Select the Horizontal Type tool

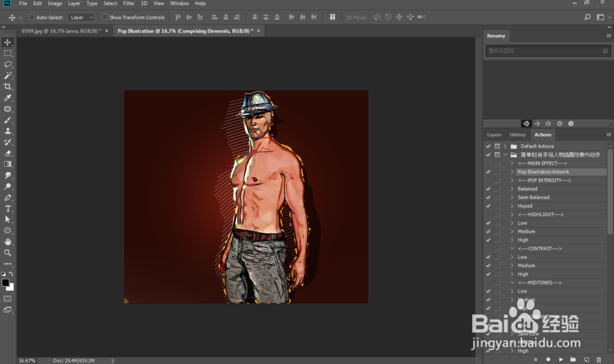click(x=8, y=209)
